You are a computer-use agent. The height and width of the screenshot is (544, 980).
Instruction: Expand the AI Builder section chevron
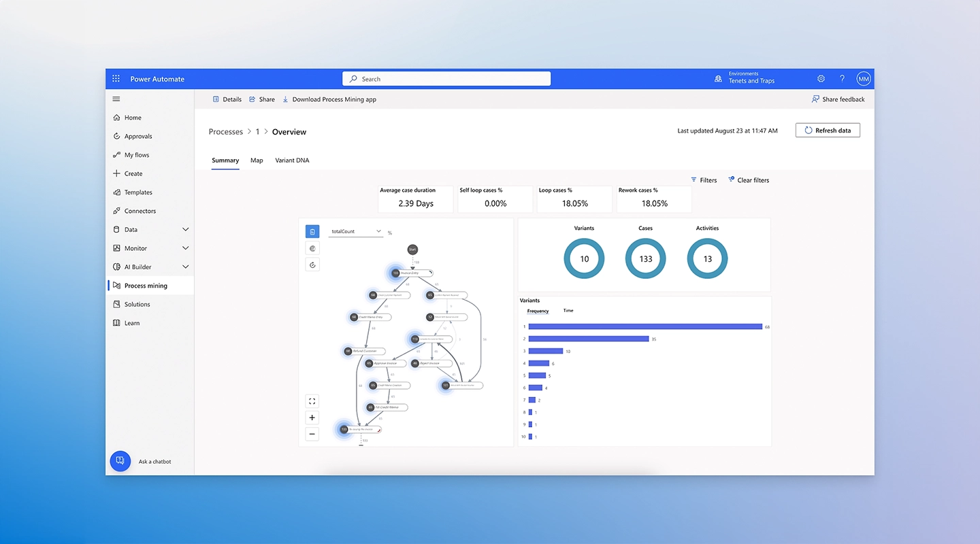[185, 267]
